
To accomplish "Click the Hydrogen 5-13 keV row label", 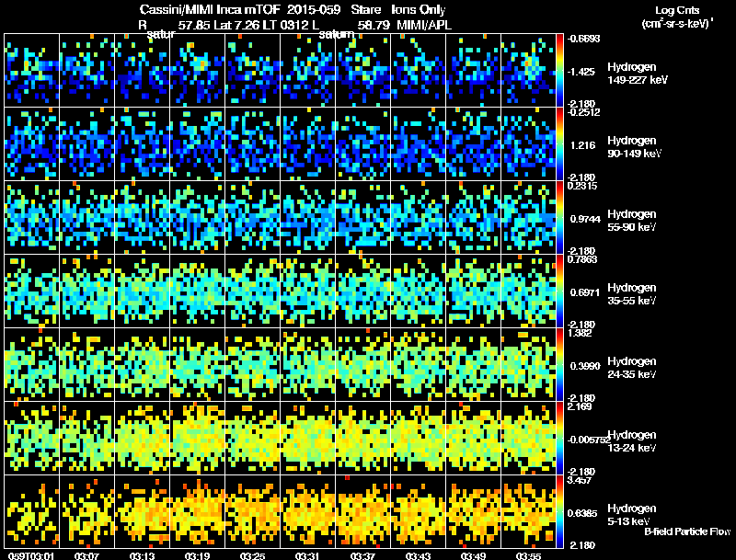I will pyautogui.click(x=632, y=515).
